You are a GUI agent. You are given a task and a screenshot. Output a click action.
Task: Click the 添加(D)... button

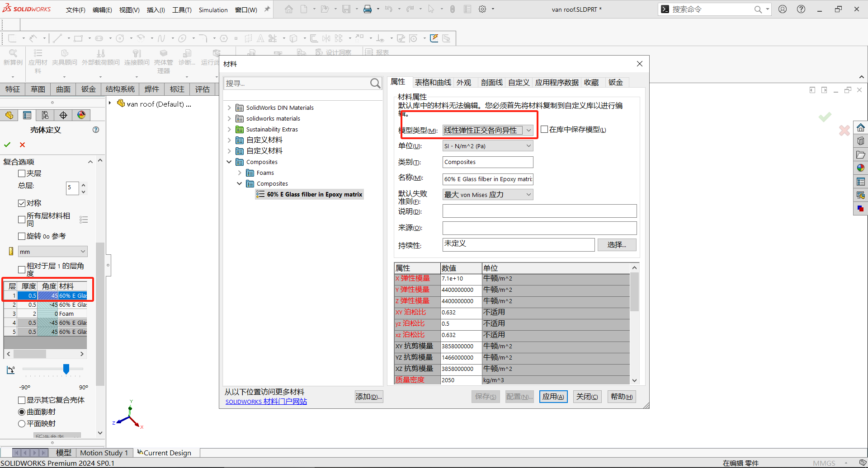click(x=369, y=397)
